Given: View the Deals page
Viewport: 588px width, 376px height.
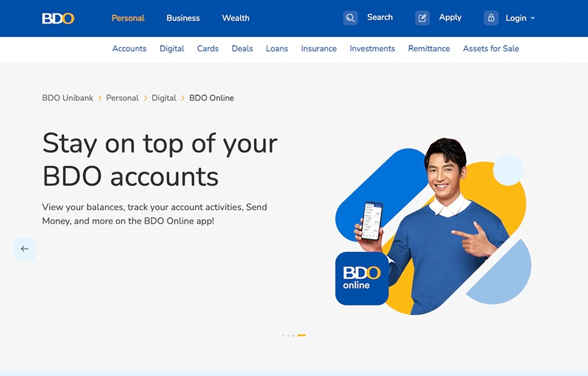Looking at the screenshot, I should 242,48.
